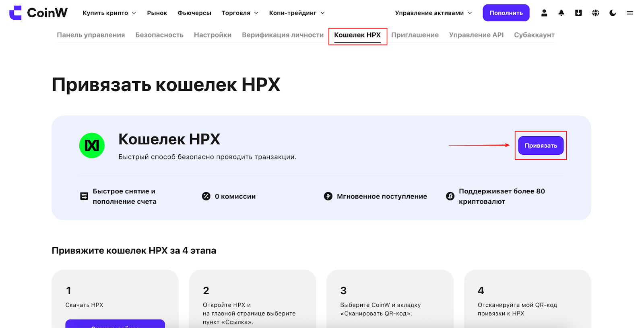Switch to Приглашение tab
This screenshot has height=328, width=644.
tap(415, 35)
